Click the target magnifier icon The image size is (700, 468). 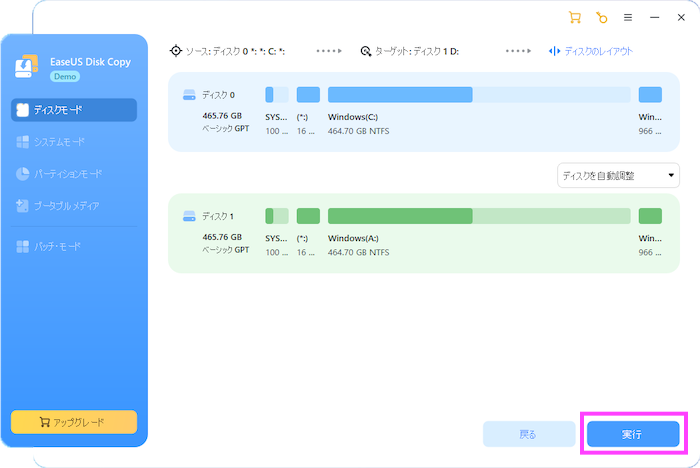click(366, 51)
